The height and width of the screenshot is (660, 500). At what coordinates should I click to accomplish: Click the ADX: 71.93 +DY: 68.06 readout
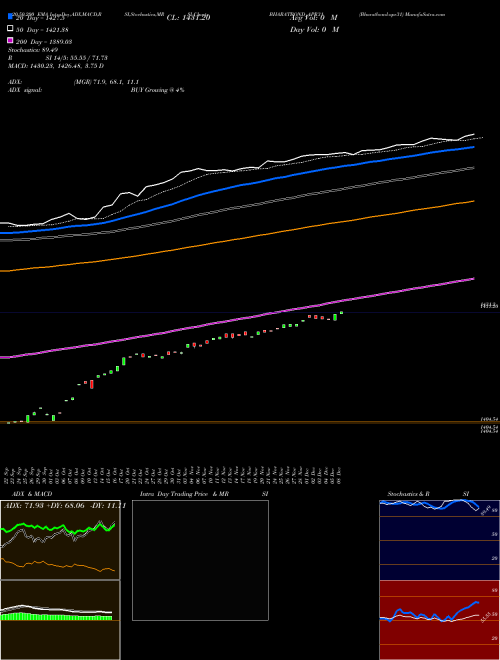(65, 506)
